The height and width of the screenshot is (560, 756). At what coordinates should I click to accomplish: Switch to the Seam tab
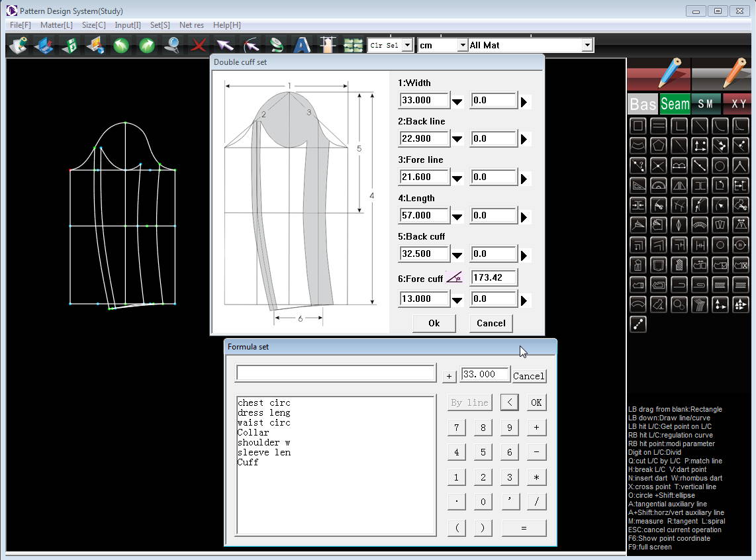(x=675, y=104)
